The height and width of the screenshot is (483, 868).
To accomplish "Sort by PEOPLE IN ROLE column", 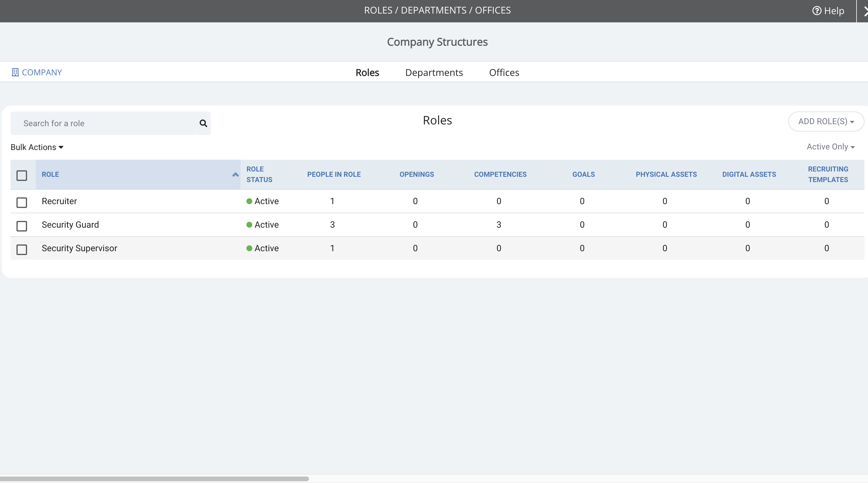I will (334, 175).
